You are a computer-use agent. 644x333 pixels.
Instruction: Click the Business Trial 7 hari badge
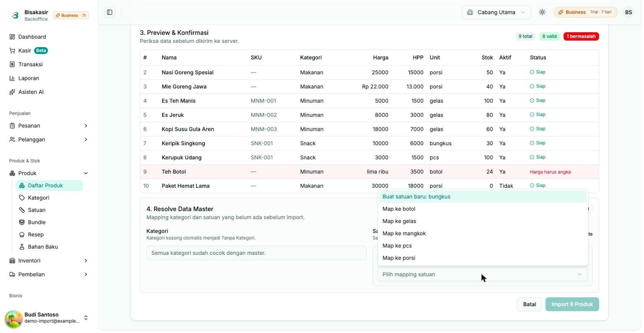pos(585,12)
